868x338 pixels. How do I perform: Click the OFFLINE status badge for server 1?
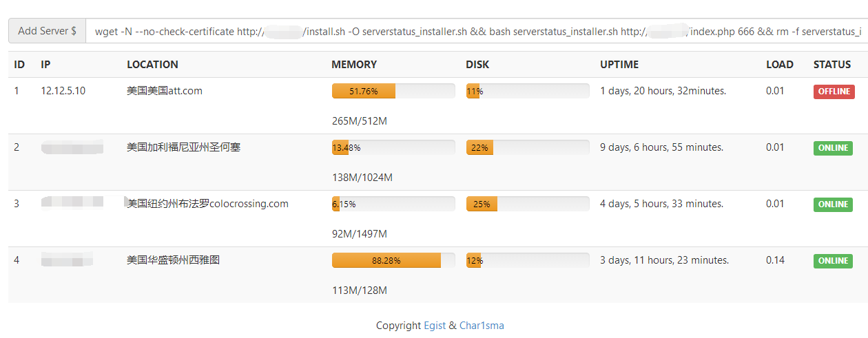834,92
